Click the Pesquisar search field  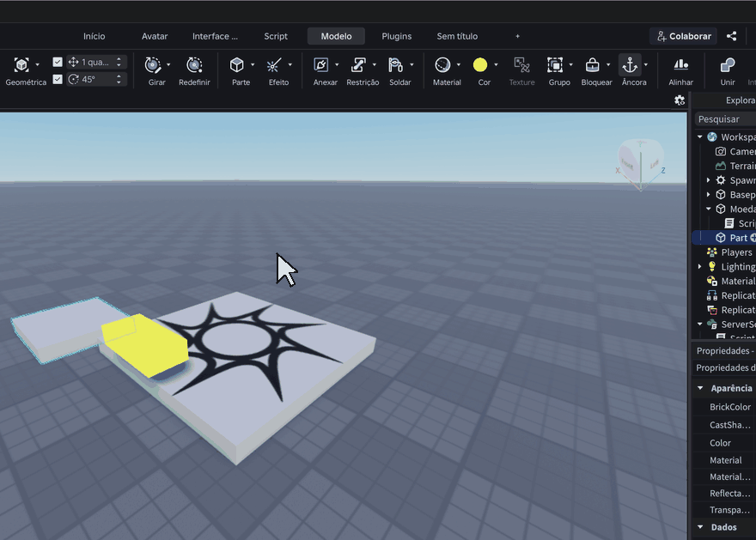point(726,119)
